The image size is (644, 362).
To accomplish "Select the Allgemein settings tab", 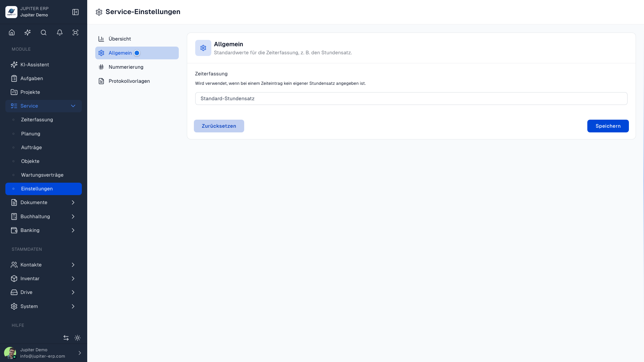I will 137,53.
